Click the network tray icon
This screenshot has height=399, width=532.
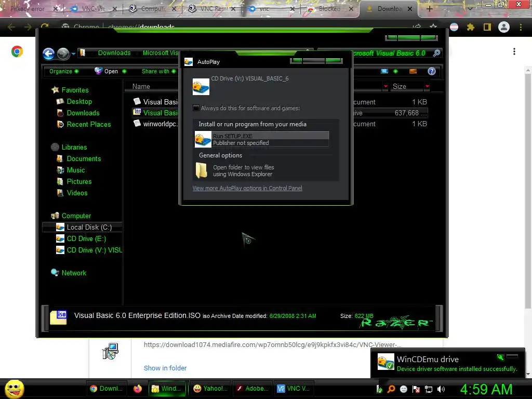(x=429, y=389)
